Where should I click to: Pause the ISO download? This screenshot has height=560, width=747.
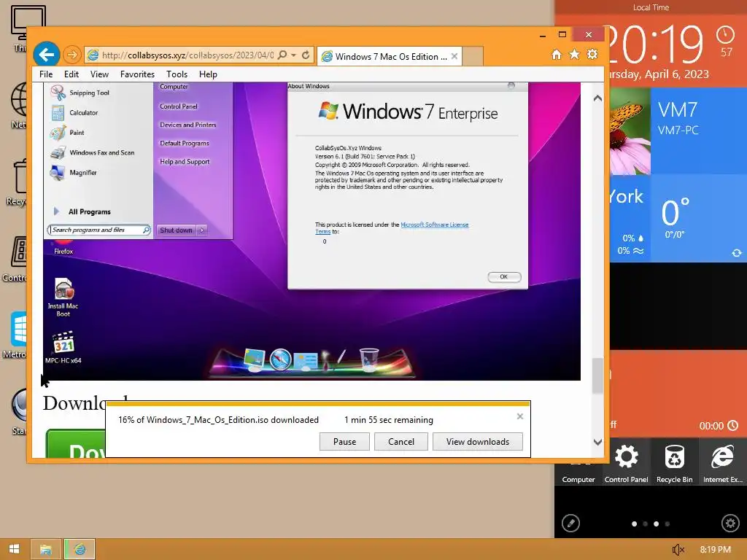pos(344,441)
